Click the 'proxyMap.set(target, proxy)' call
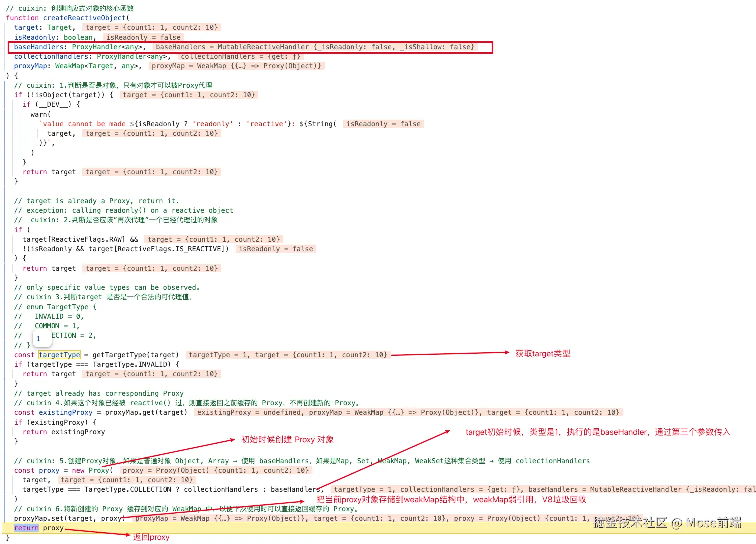756x544 pixels. tap(70, 518)
